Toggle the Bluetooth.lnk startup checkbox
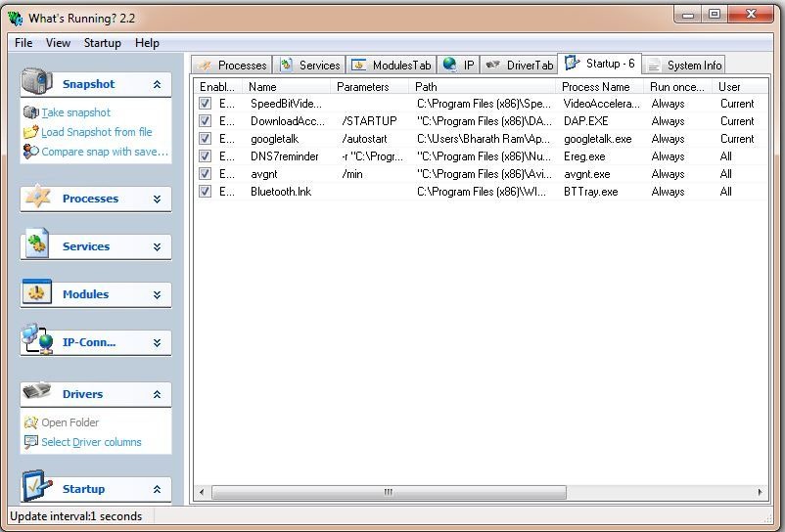 [206, 192]
